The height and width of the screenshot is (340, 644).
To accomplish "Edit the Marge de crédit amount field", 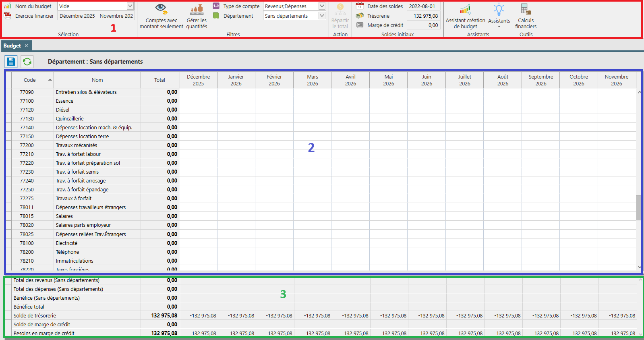I will coord(423,25).
